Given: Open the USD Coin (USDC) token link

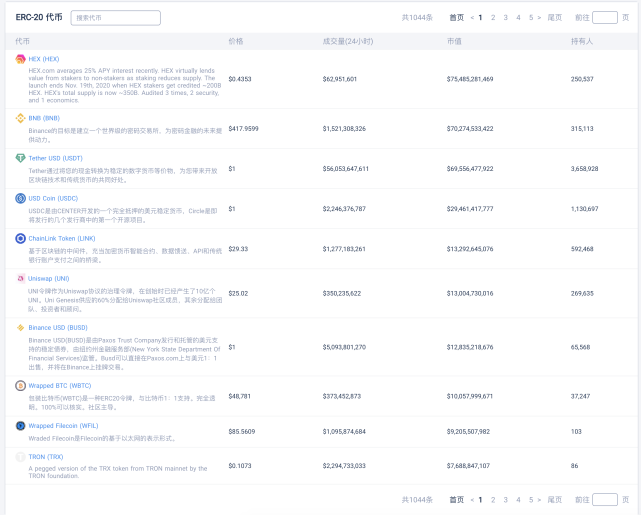Looking at the screenshot, I should click(x=53, y=198).
